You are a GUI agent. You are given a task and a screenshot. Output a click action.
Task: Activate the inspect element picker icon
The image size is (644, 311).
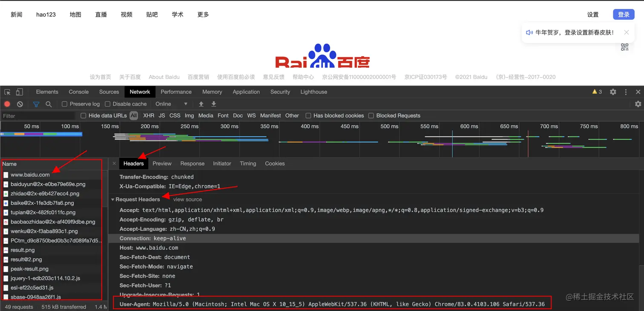[7, 92]
